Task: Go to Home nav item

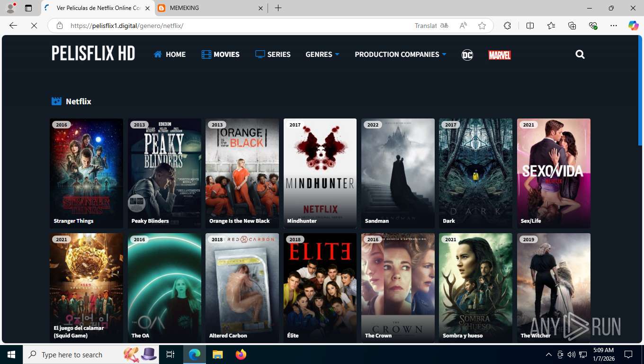Action: pos(170,55)
